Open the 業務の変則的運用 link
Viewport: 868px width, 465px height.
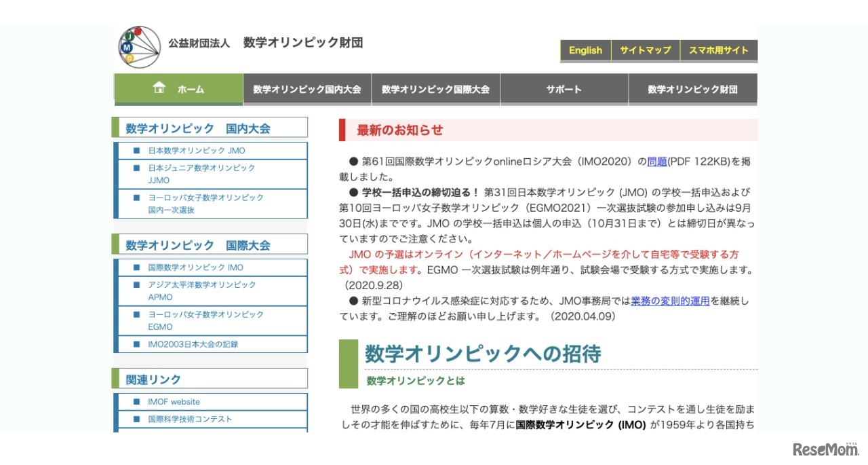click(671, 301)
